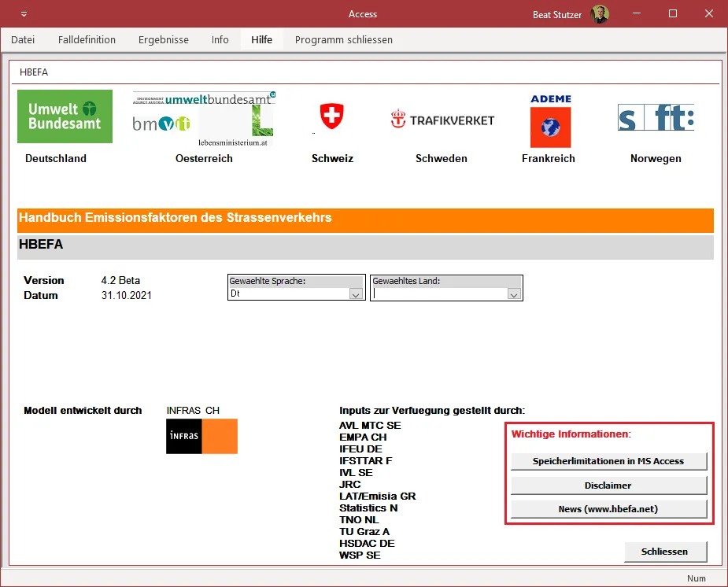Click the WSP SE entry
The width and height of the screenshot is (728, 587).
pyautogui.click(x=360, y=555)
